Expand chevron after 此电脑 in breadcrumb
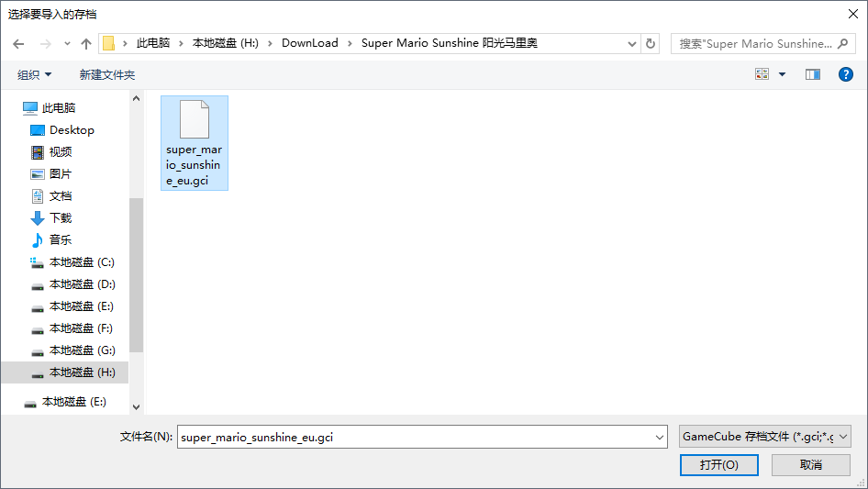Screen dimensions: 868x489 click(181, 44)
